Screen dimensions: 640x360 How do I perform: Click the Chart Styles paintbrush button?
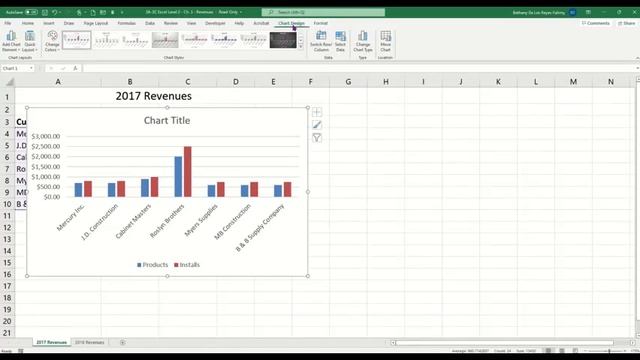(317, 125)
